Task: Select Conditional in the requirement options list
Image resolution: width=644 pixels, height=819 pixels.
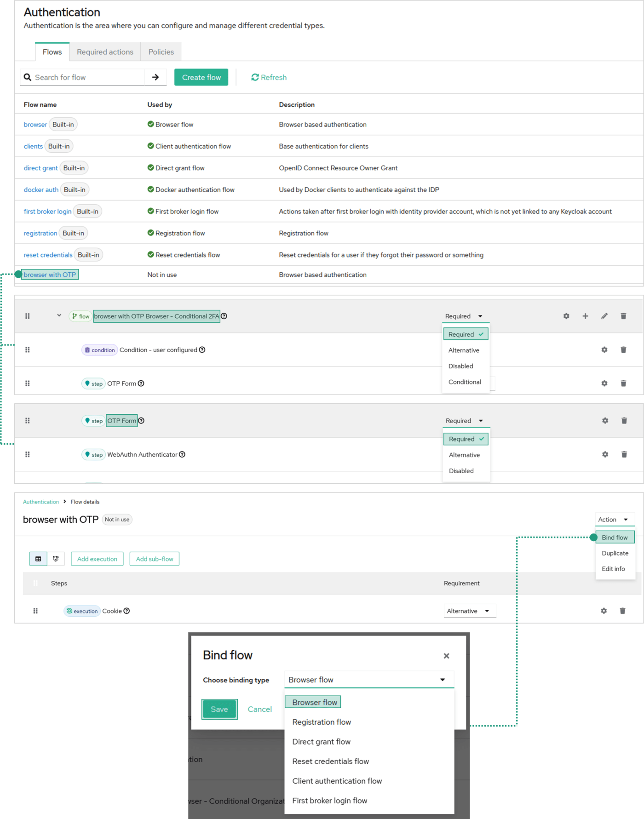Action: 465,382
